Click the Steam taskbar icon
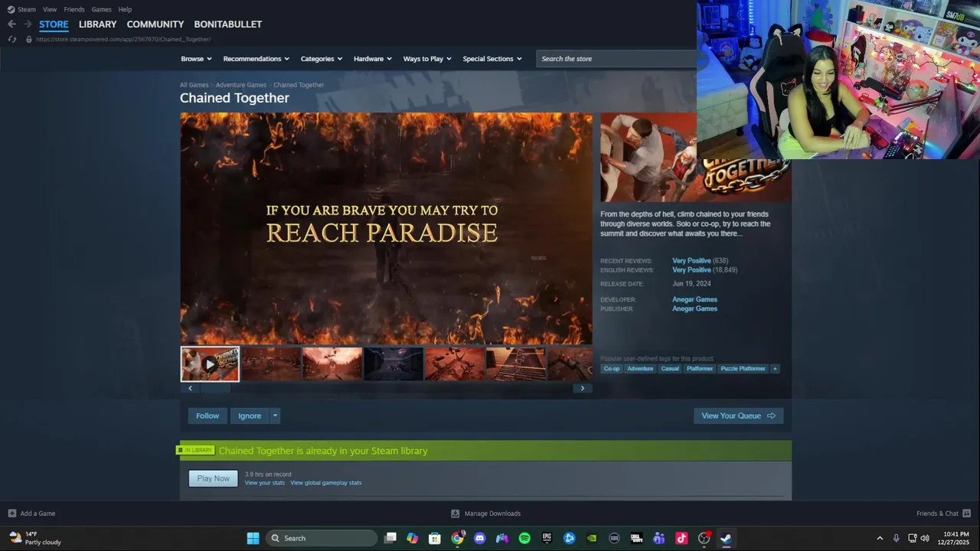 pos(726,538)
